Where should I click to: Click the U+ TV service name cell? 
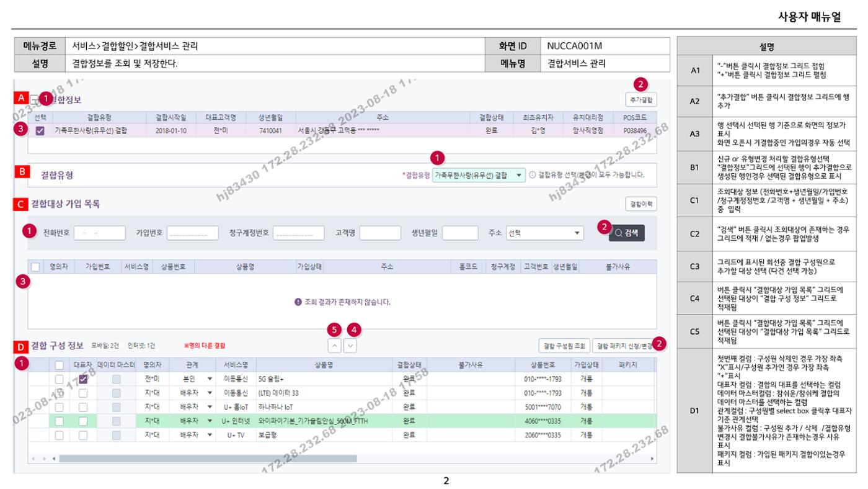point(236,435)
